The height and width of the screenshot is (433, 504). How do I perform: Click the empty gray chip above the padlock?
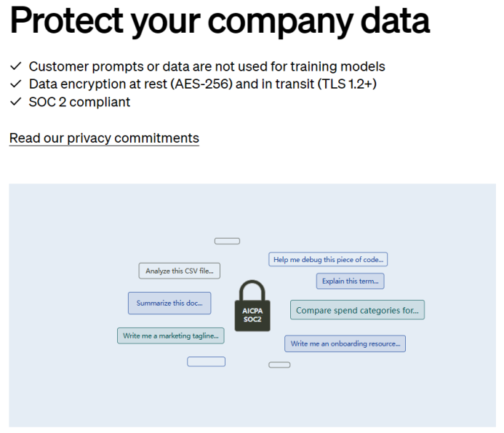pos(227,241)
